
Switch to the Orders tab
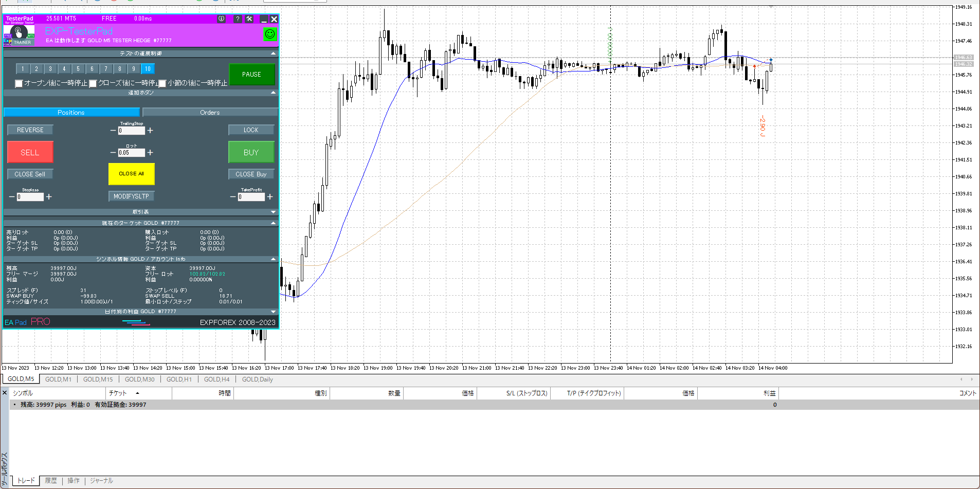pos(210,113)
